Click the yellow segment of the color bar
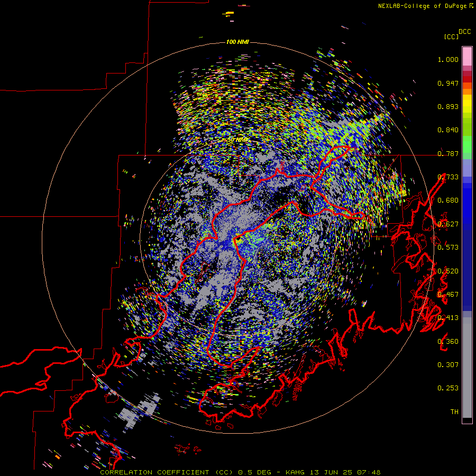The height and width of the screenshot is (476, 476). [467, 104]
